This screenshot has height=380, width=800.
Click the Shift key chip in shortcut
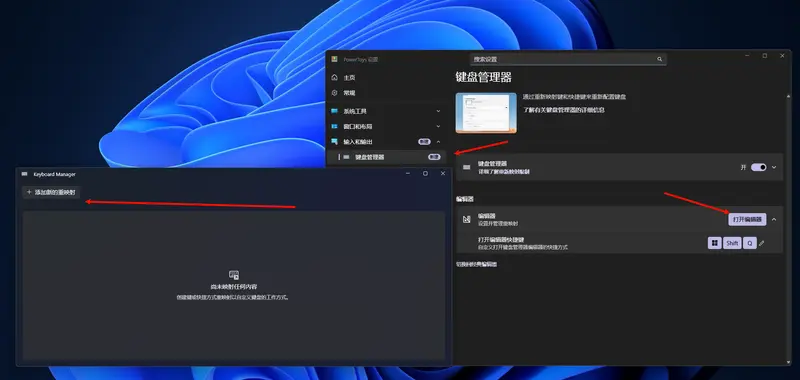pyautogui.click(x=732, y=243)
